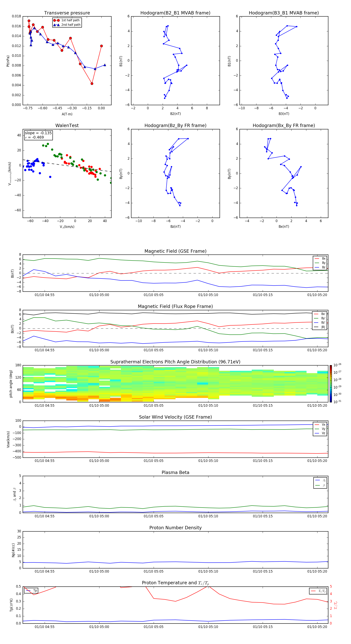This screenshot has width=351, height=644.
Task: Click the "10^-26" colorbar tick label
Action: [x=337, y=365]
